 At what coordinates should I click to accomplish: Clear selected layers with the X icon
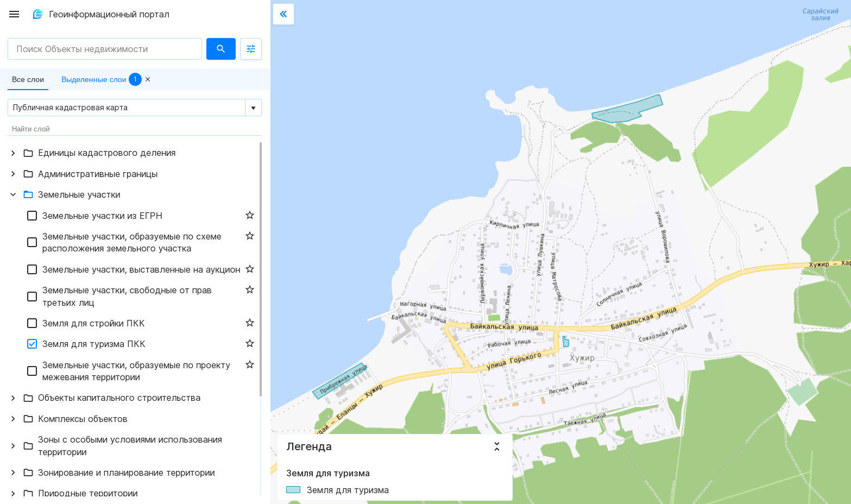tap(148, 79)
